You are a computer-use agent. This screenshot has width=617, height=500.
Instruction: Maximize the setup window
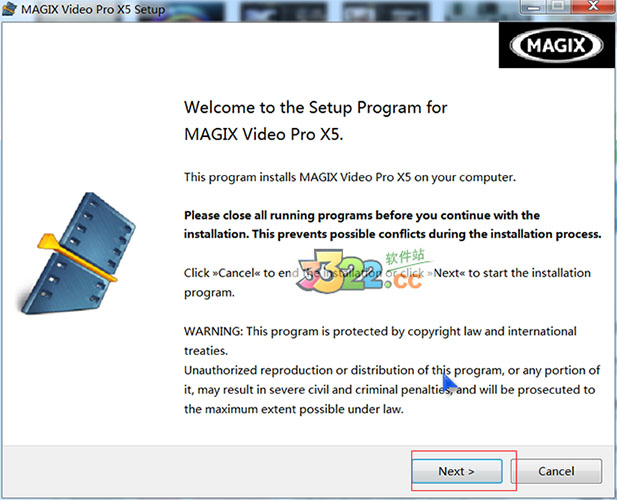tap(559, 6)
